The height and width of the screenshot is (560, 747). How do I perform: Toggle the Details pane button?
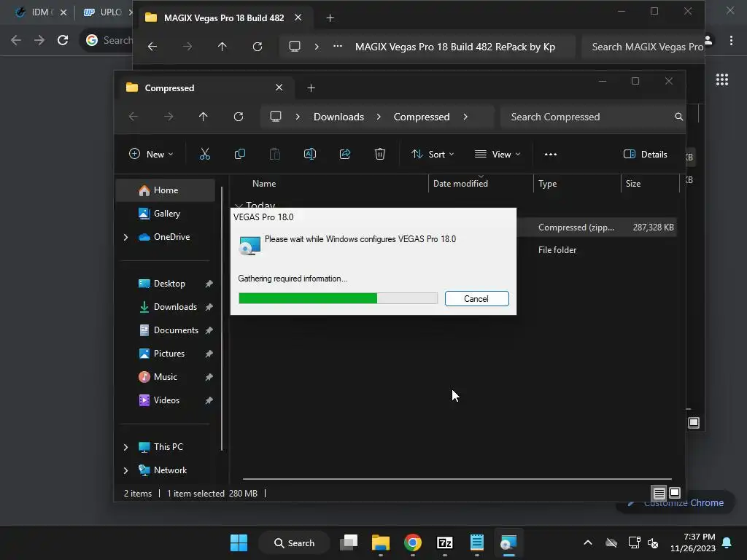coord(645,155)
